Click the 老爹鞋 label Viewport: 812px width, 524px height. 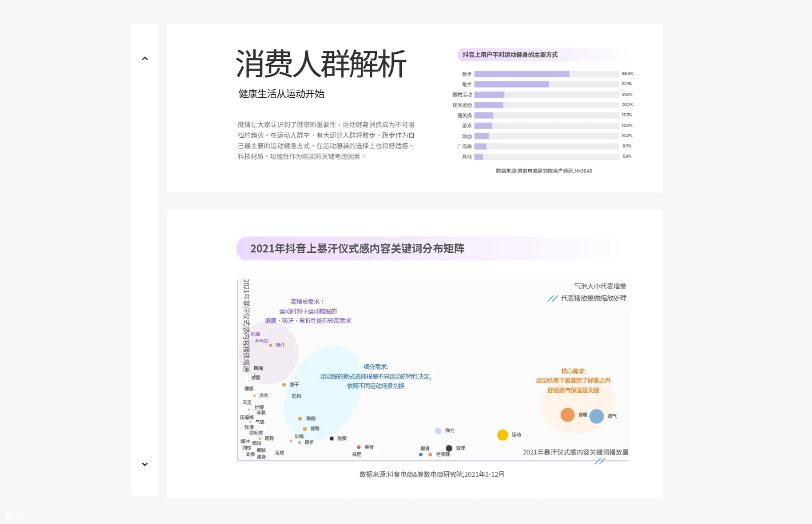(x=443, y=454)
